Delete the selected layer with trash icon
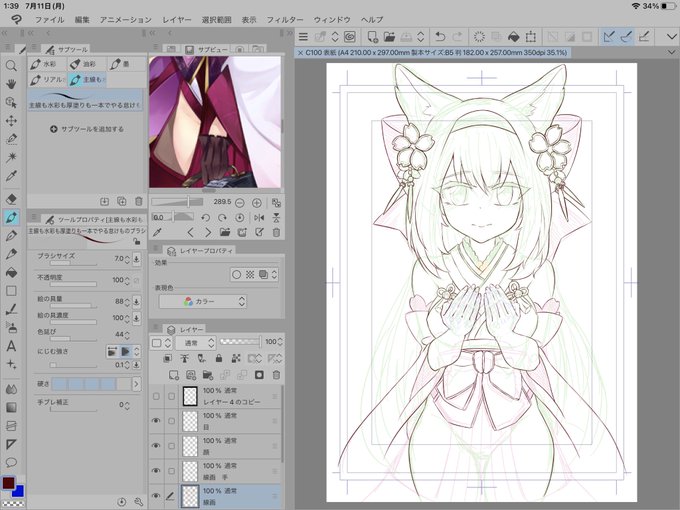The width and height of the screenshot is (680, 510). (x=276, y=375)
